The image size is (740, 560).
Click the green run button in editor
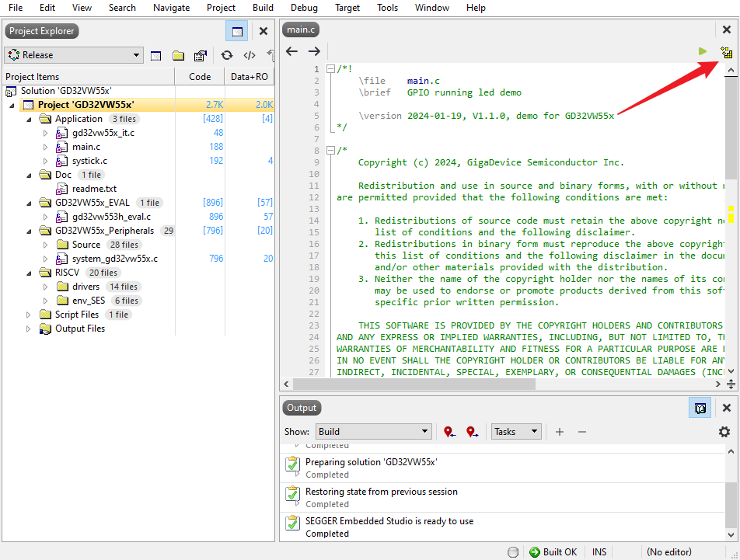(x=703, y=51)
